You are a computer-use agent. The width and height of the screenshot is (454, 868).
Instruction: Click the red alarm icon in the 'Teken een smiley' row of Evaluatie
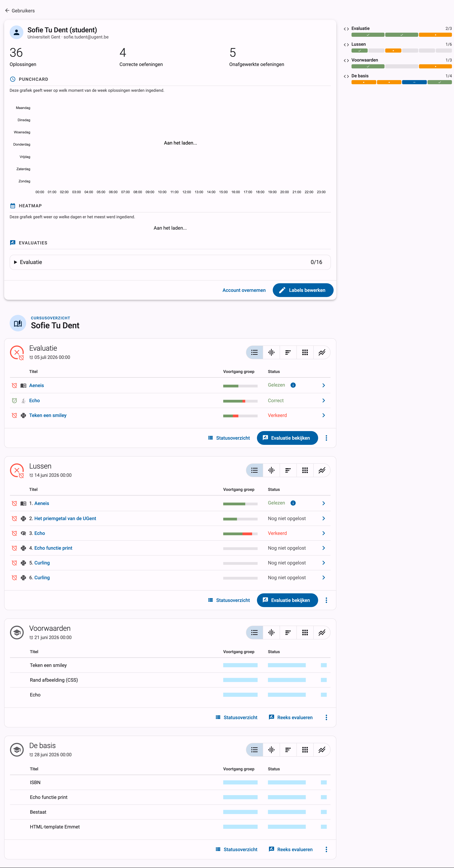click(x=14, y=415)
